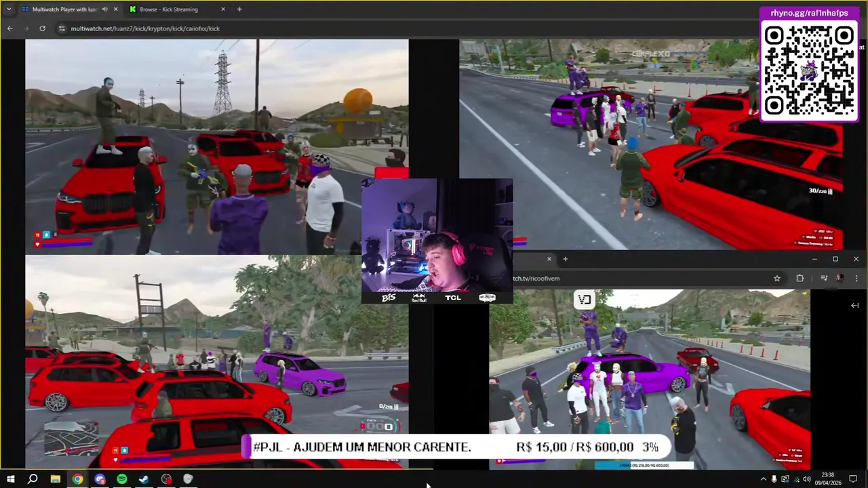Open Steam from the taskbar
The image size is (868, 488).
coord(144,479)
